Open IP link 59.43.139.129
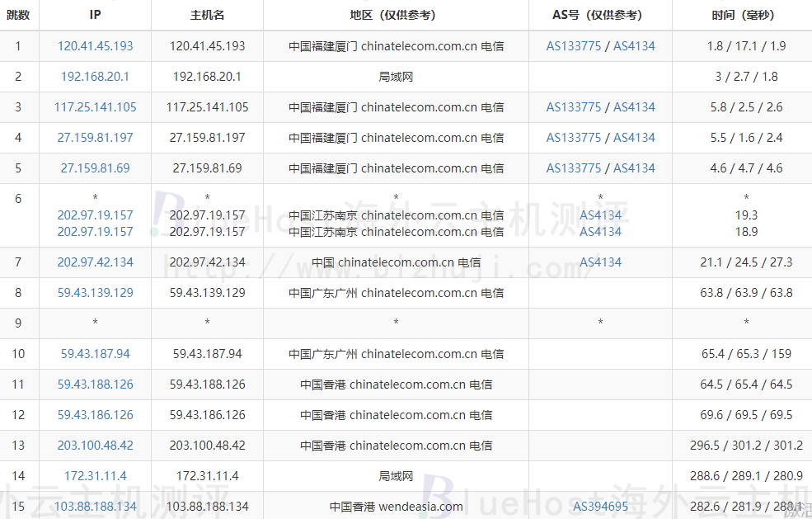This screenshot has height=519, width=812. pos(96,293)
